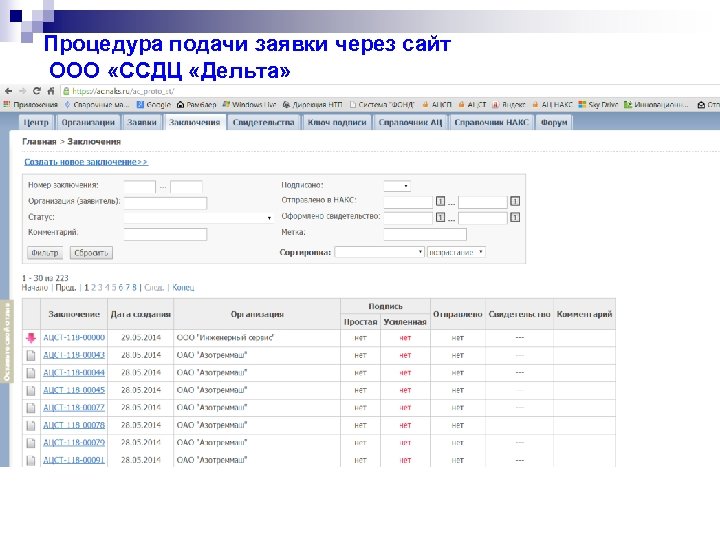
Task: Click the Конец pagination link
Action: point(183,287)
